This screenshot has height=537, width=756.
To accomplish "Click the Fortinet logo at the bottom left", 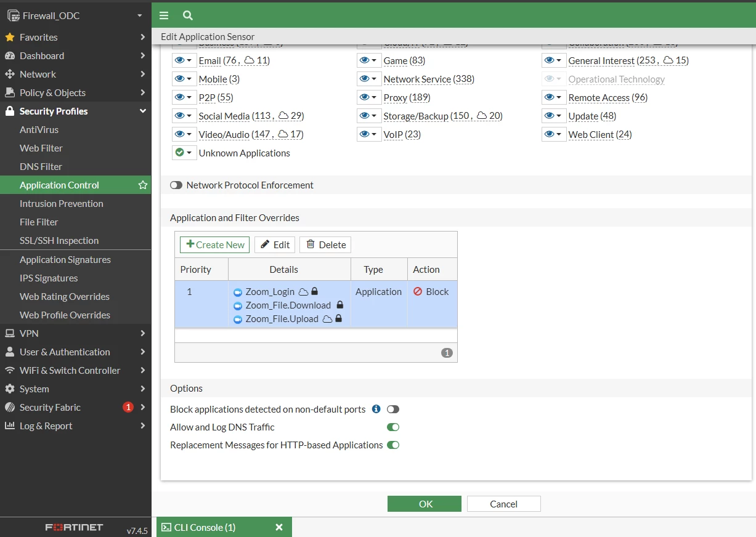I will click(74, 527).
